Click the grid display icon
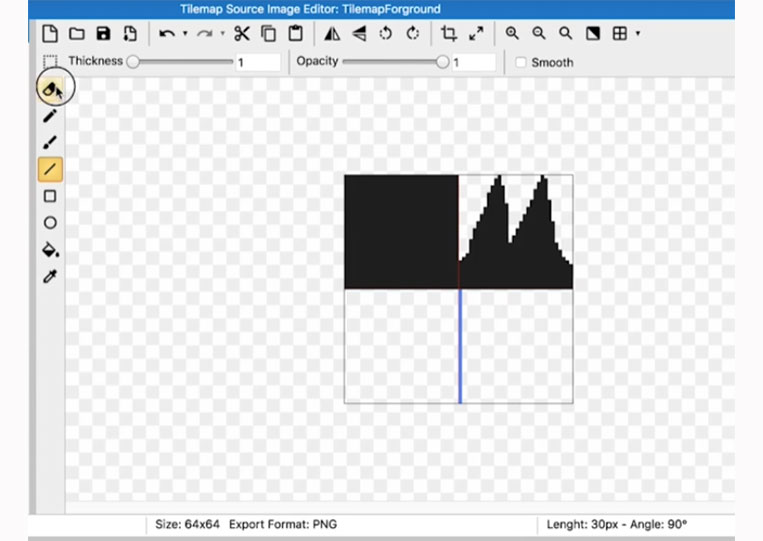This screenshot has height=541, width=763. (619, 34)
